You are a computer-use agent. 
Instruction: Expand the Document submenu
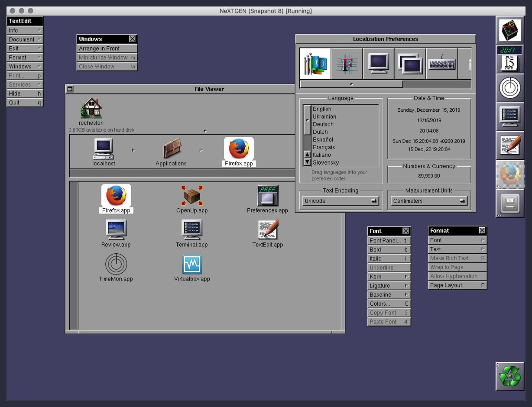click(25, 39)
